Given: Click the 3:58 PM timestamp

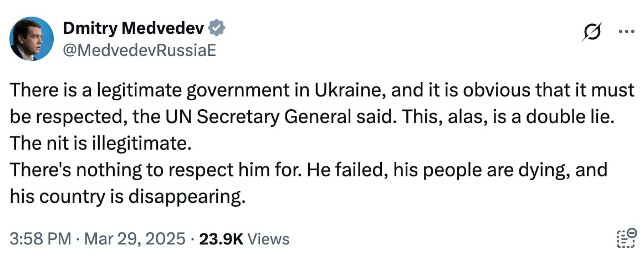Looking at the screenshot, I should coord(40,239).
